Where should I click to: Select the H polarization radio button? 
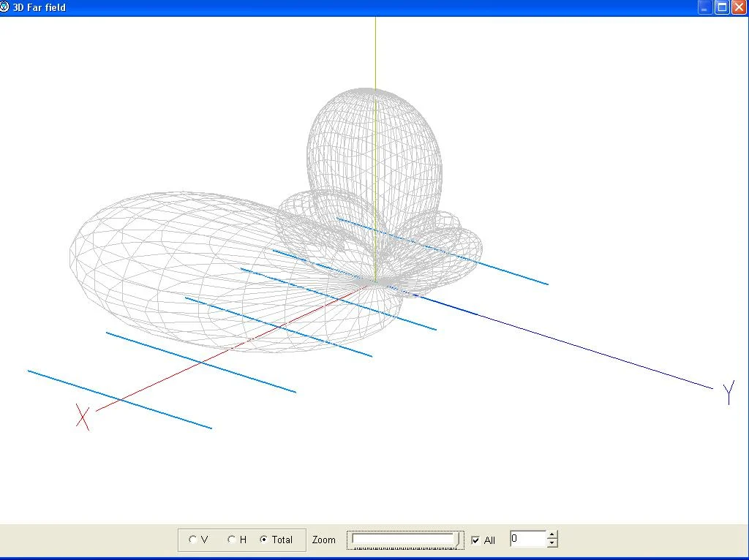(x=231, y=540)
